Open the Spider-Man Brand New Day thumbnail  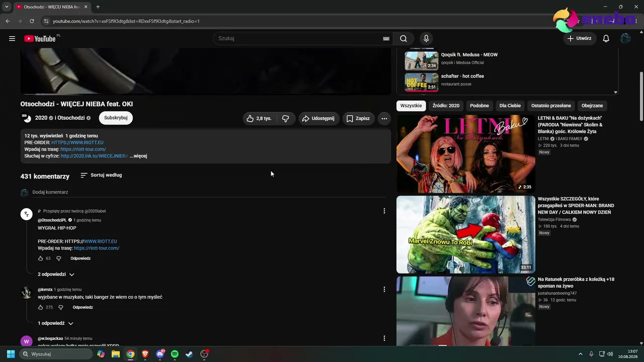coord(466,235)
